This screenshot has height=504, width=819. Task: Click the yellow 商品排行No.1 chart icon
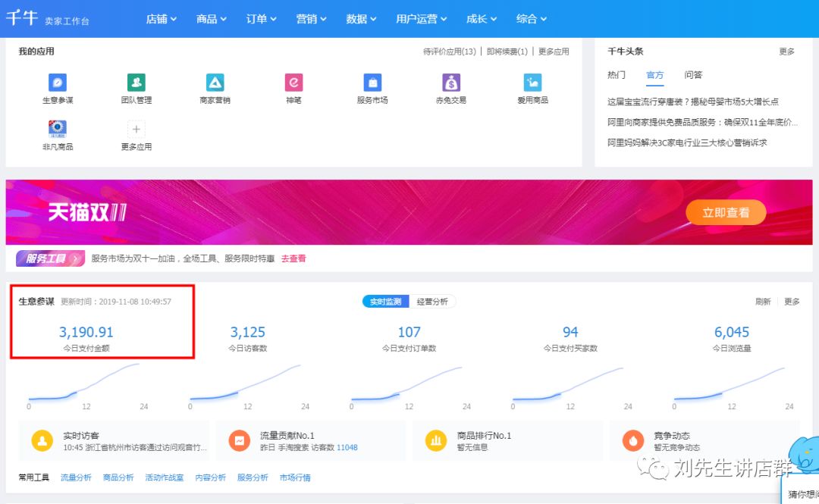click(436, 441)
